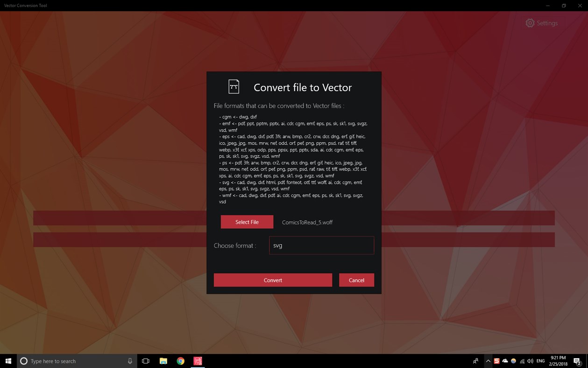Open the volume slider from the tray
The image size is (588, 368).
pos(530,361)
